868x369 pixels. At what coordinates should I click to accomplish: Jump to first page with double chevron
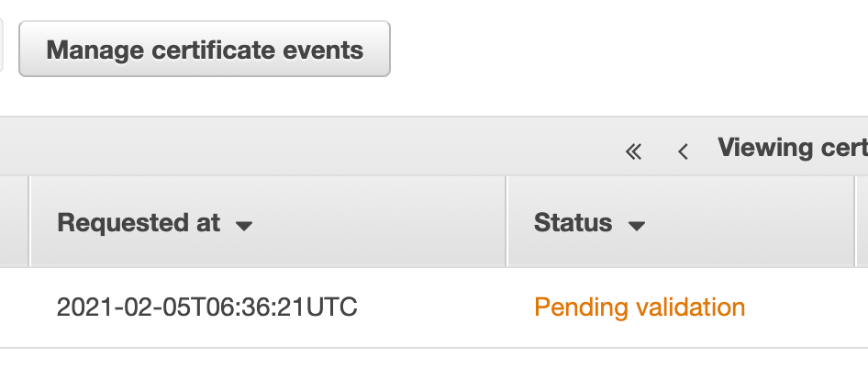pos(633,151)
